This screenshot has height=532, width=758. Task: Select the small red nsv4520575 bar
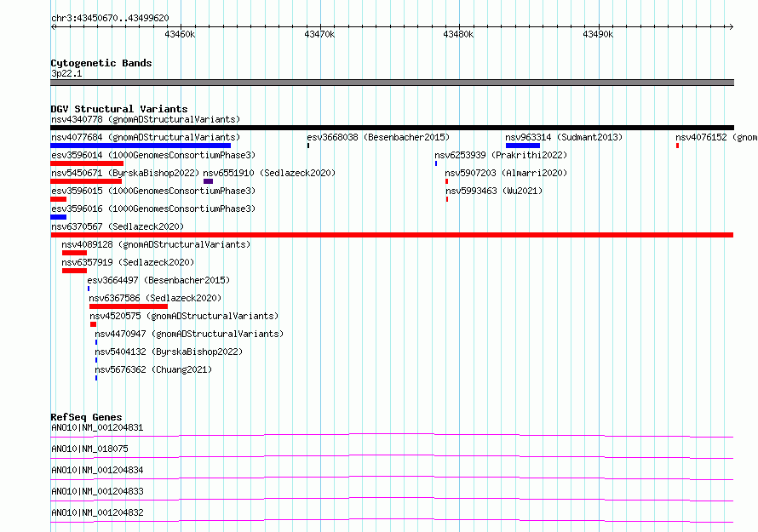94,324
